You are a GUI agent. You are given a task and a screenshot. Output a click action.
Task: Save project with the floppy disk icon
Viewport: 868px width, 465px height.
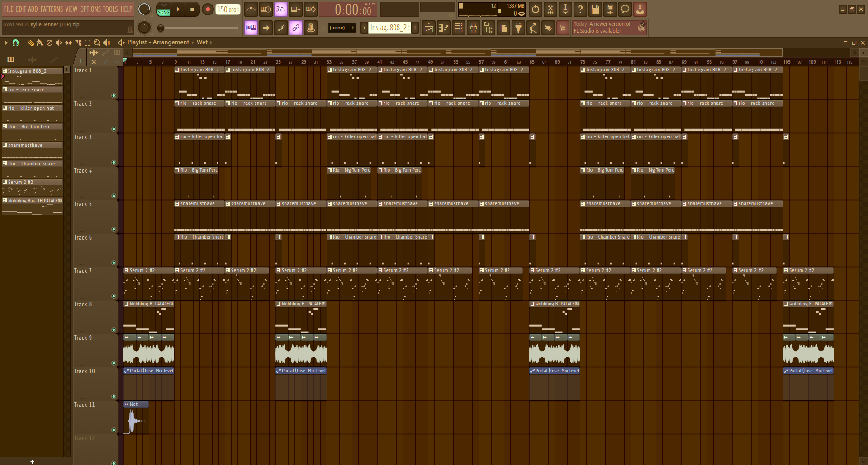click(595, 9)
